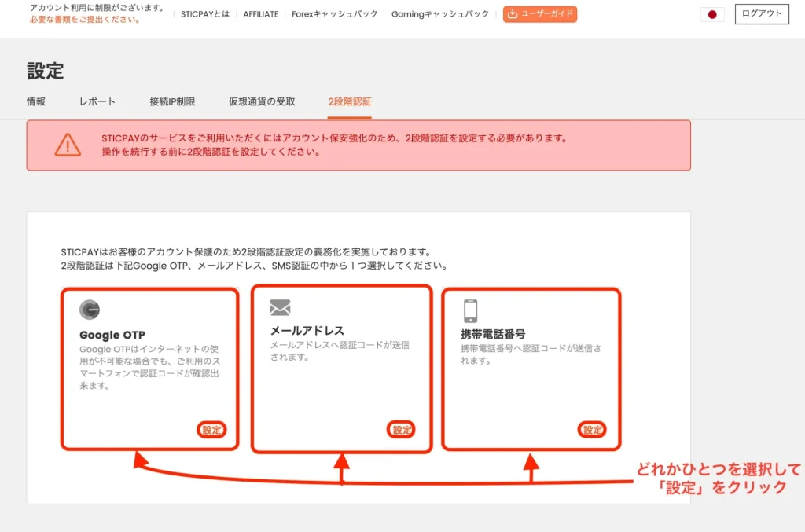Viewport: 805px width, 532px height.
Task: Click アカウント利用に制限がございます notice text
Action: [97, 8]
